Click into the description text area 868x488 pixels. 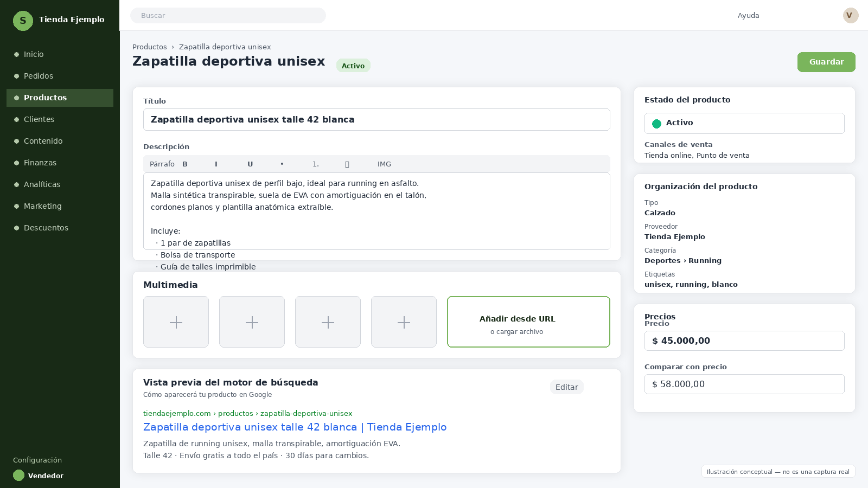376,211
